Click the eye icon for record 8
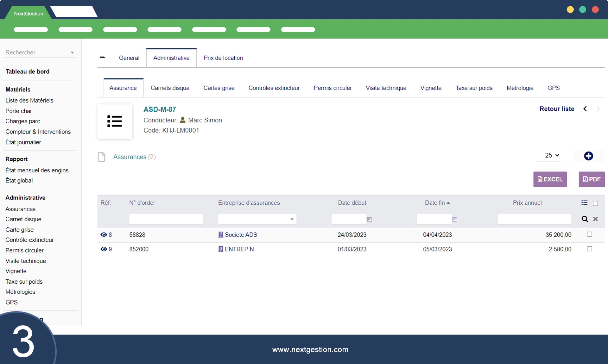 click(x=104, y=235)
